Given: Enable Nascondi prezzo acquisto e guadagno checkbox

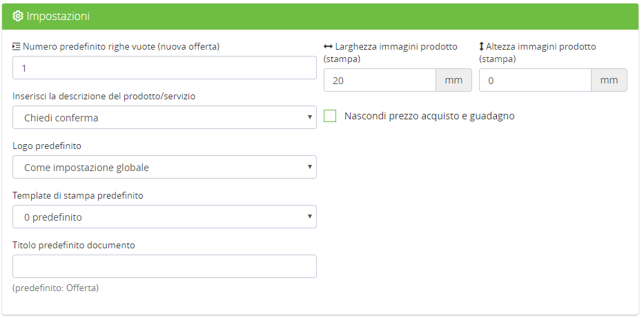Looking at the screenshot, I should (x=331, y=116).
